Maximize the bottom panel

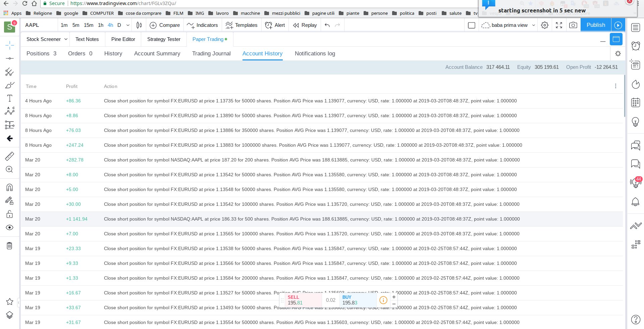pyautogui.click(x=616, y=39)
